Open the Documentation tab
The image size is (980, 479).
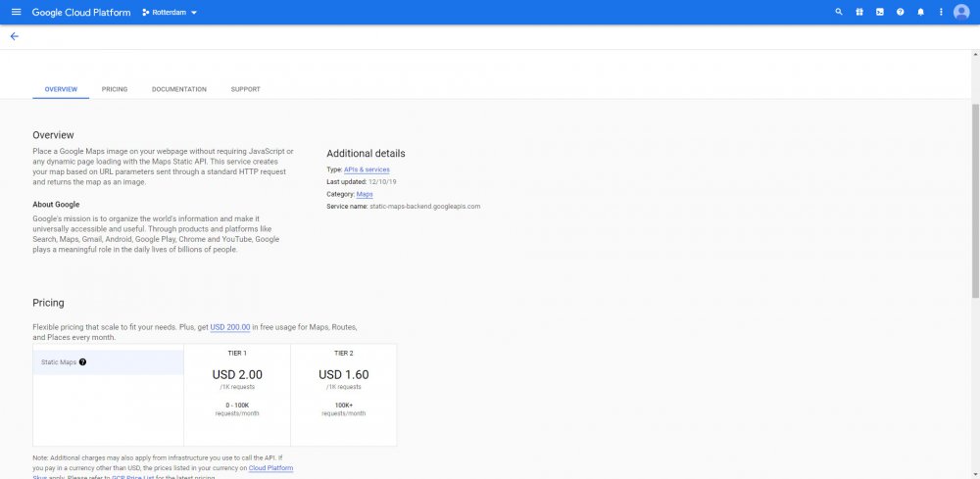pyautogui.click(x=179, y=89)
